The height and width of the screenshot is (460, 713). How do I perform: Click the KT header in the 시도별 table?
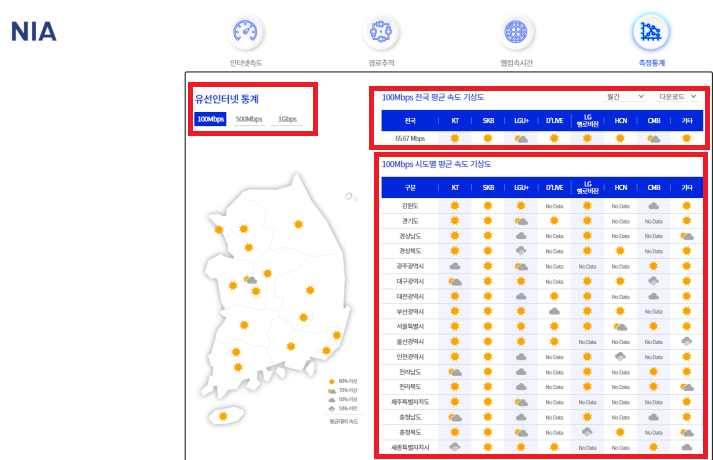[x=455, y=187]
